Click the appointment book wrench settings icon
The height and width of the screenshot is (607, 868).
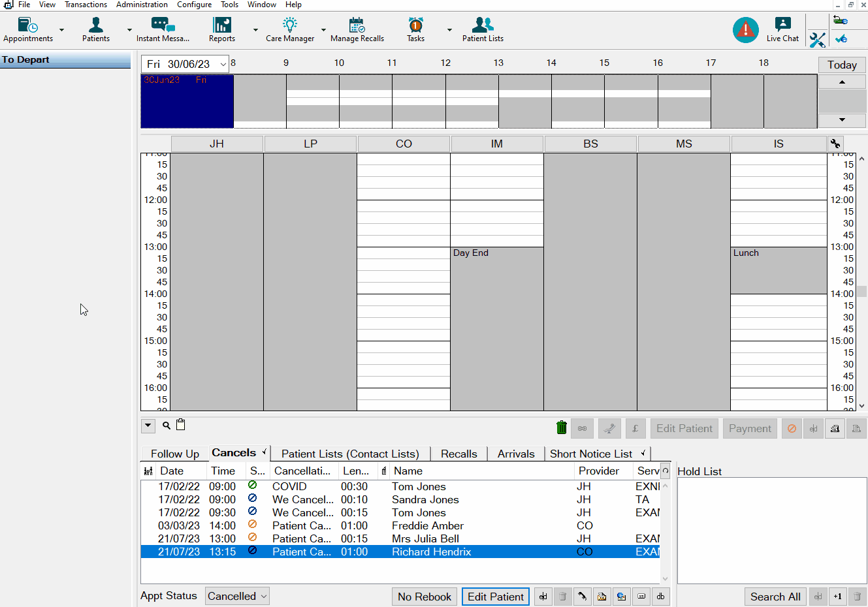pos(835,144)
